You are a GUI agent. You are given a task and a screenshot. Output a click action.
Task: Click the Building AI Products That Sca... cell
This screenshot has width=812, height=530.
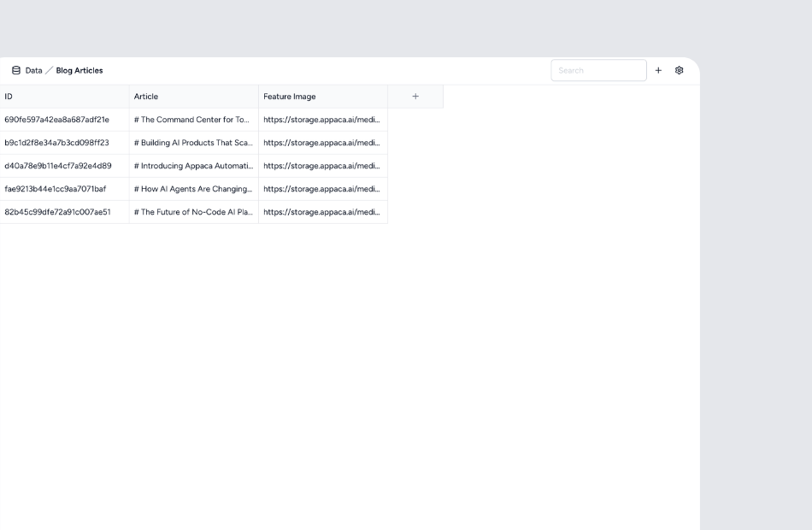tap(192, 143)
